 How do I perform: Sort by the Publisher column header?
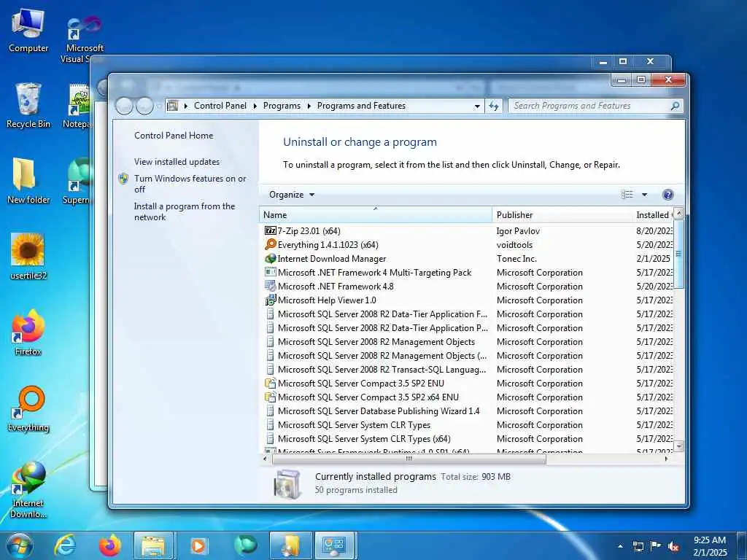click(562, 215)
